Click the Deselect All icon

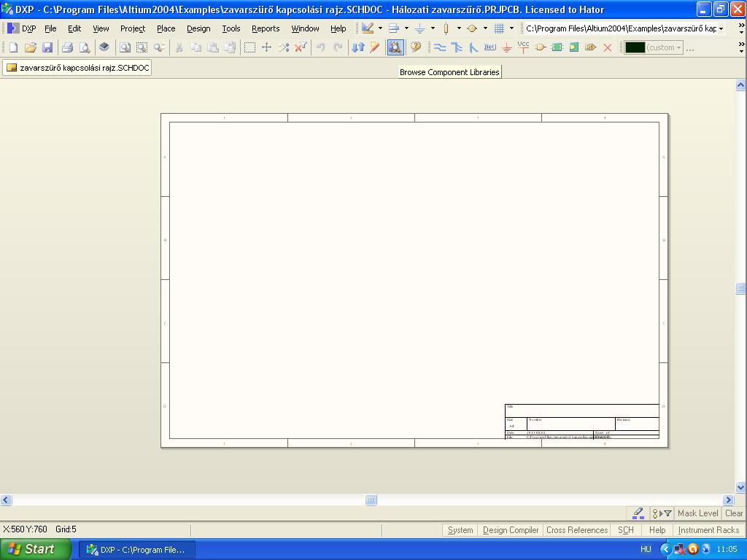pyautogui.click(x=284, y=47)
